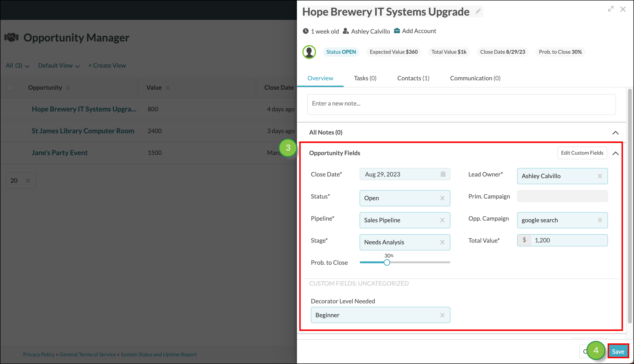Click Edit Custom Fields button
The height and width of the screenshot is (364, 634).
point(582,153)
